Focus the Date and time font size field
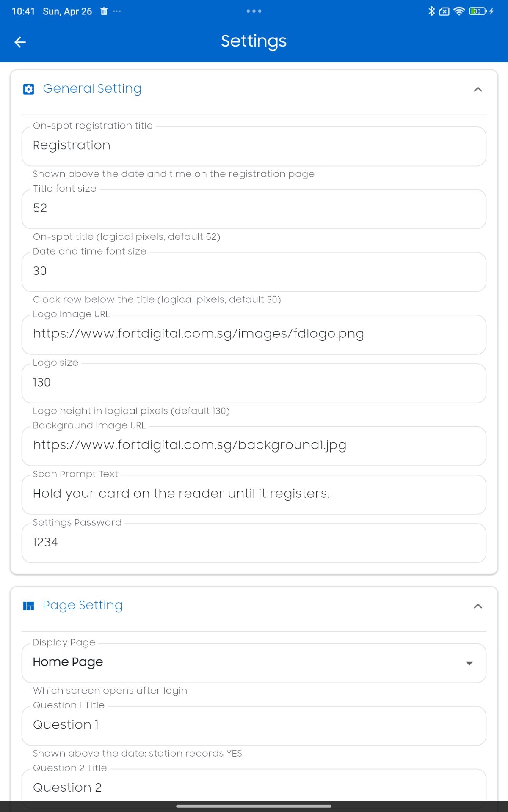 (x=254, y=272)
